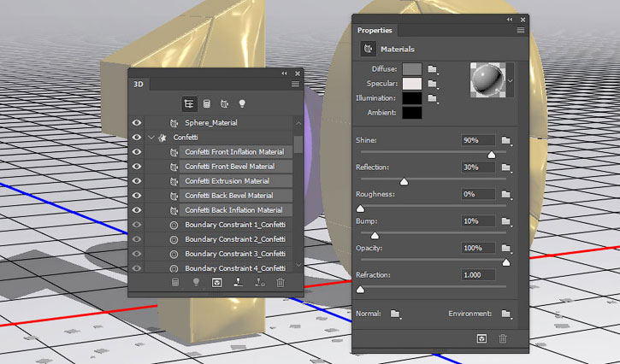Click the Ambient color swatch
This screenshot has width=620, height=364.
(412, 113)
